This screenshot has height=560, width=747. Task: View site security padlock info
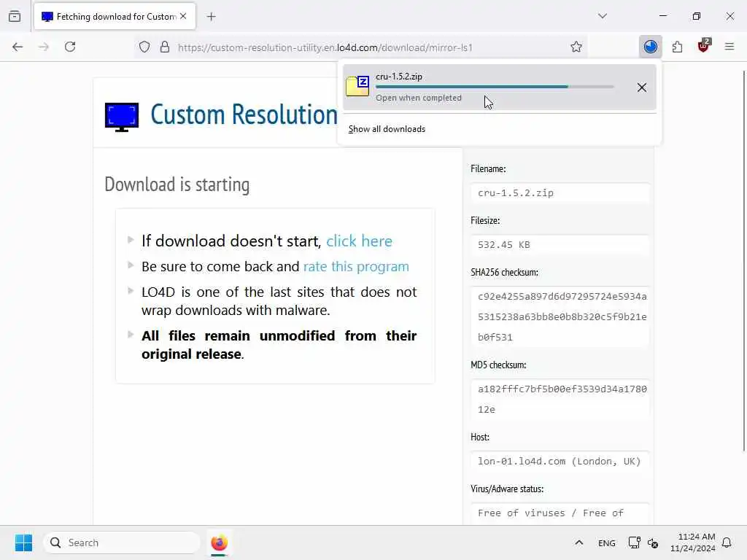(165, 47)
